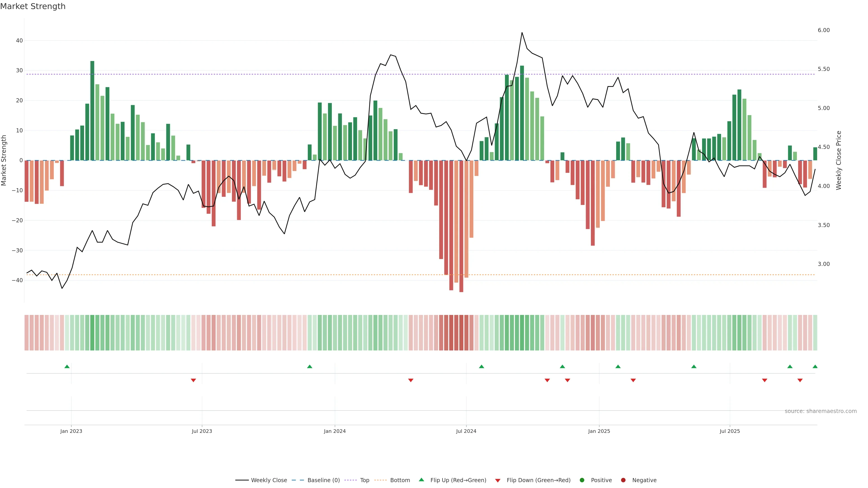Click the Market Strength chart title
The width and height of the screenshot is (868, 488).
coord(33,6)
